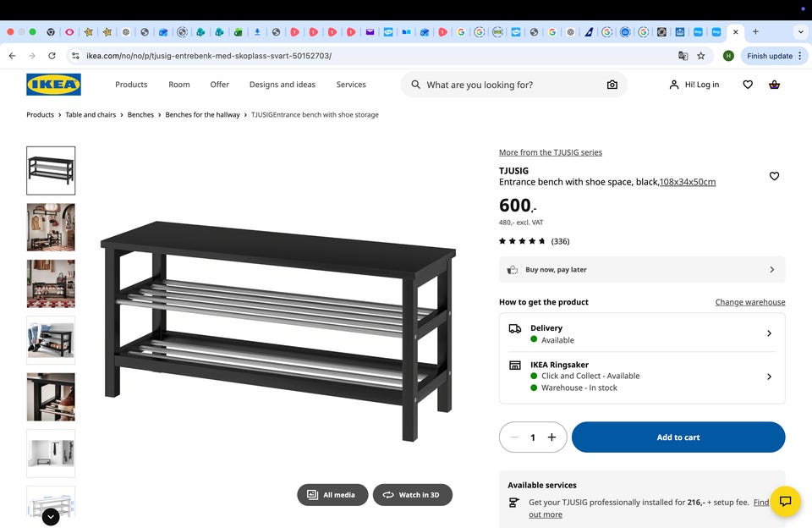Click the search magnifier icon

(415, 85)
